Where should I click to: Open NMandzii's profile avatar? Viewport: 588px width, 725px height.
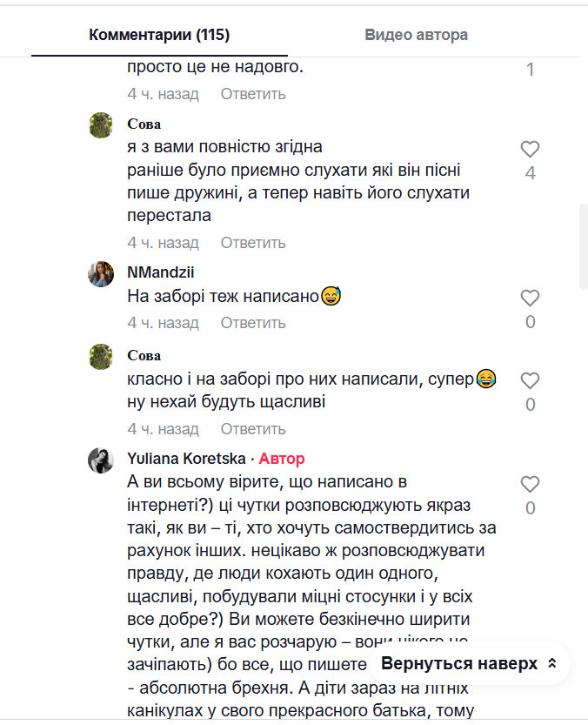coord(101,274)
